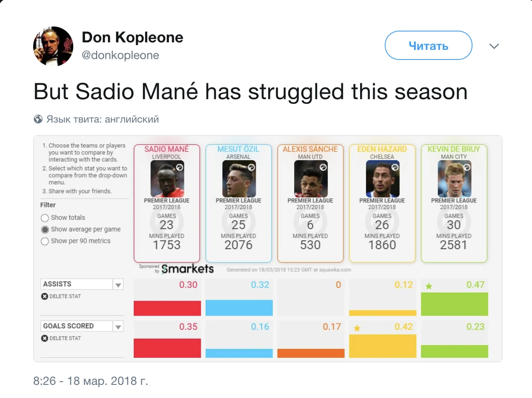This screenshot has height=398, width=532.
Task: Click the red Sadio Mané assists bar
Action: tap(167, 308)
